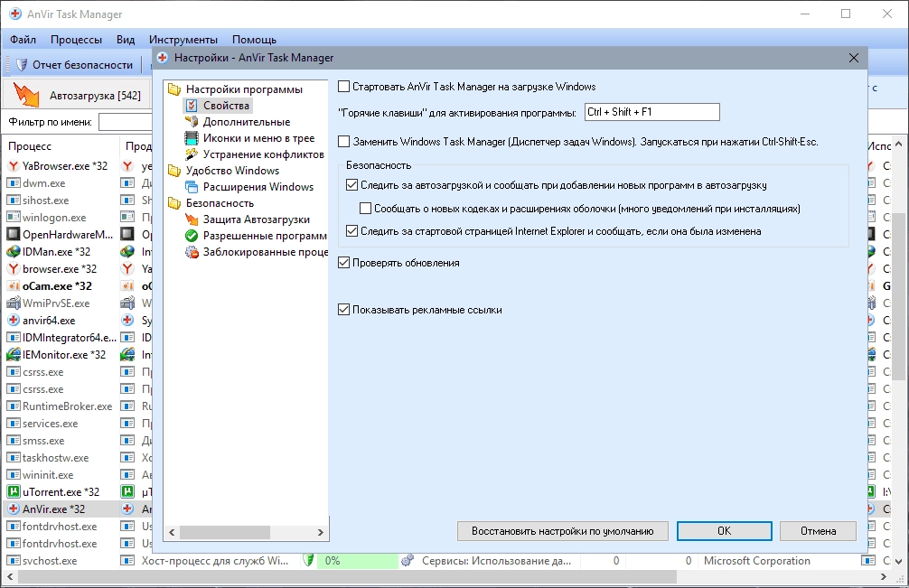Disable Показывать рекламные ссылки checkbox

tap(343, 309)
